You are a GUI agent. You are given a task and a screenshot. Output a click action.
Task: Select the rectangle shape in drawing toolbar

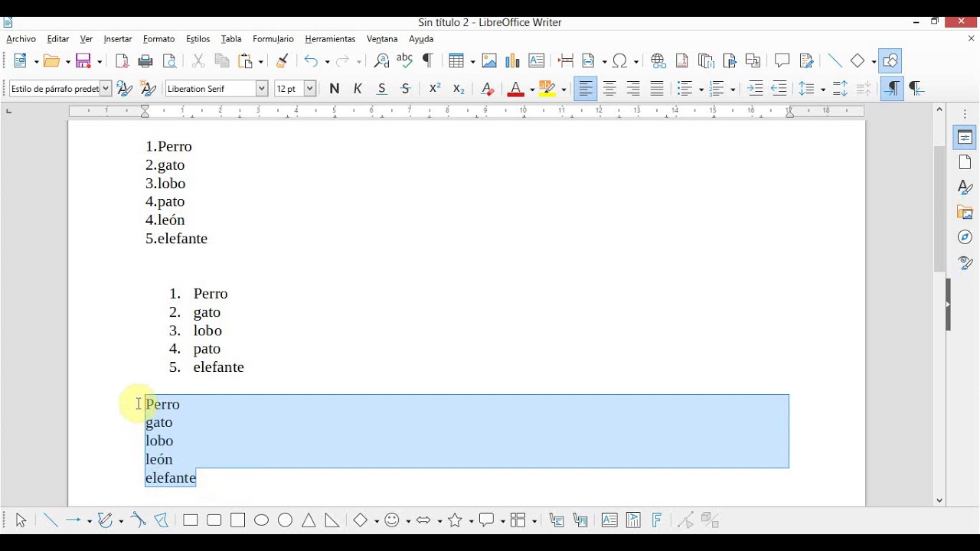(x=191, y=520)
